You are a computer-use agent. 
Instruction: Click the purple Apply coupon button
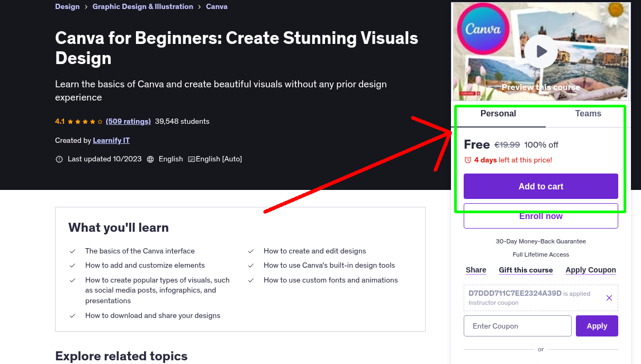tap(597, 326)
